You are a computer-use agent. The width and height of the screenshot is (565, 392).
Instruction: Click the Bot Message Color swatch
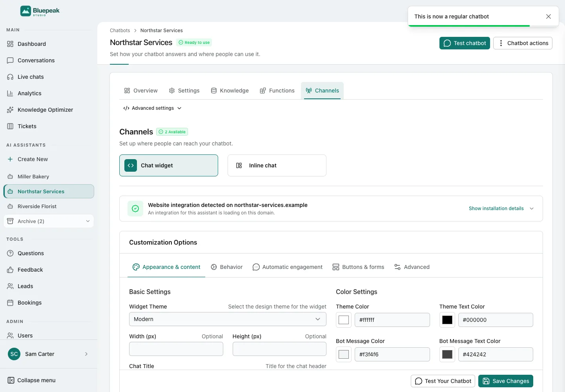pyautogui.click(x=344, y=354)
